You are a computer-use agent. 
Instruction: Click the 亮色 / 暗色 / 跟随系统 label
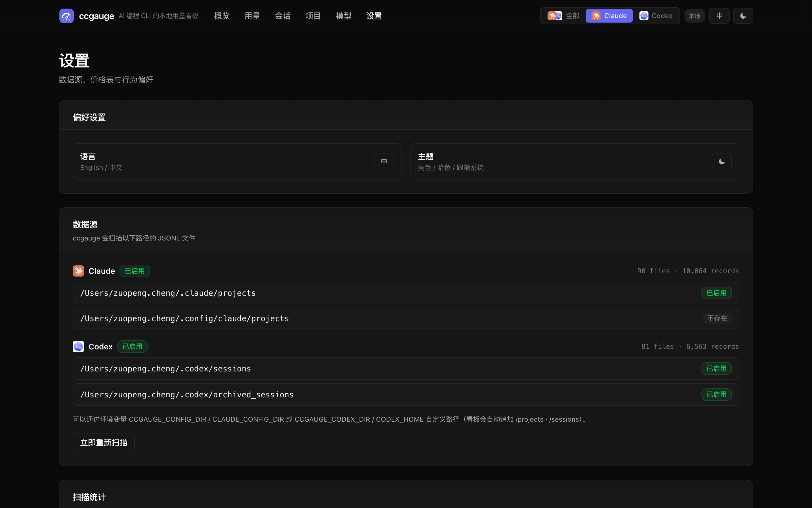(451, 167)
